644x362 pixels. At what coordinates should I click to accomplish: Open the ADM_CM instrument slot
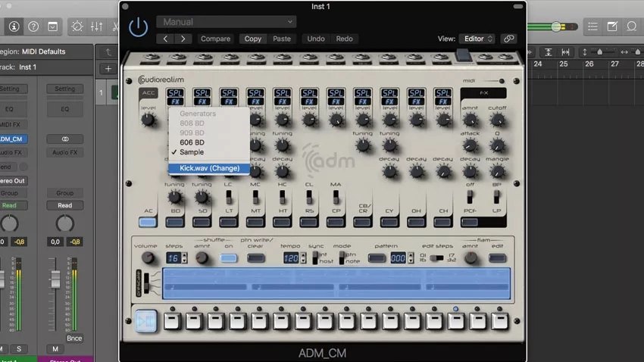pos(12,139)
